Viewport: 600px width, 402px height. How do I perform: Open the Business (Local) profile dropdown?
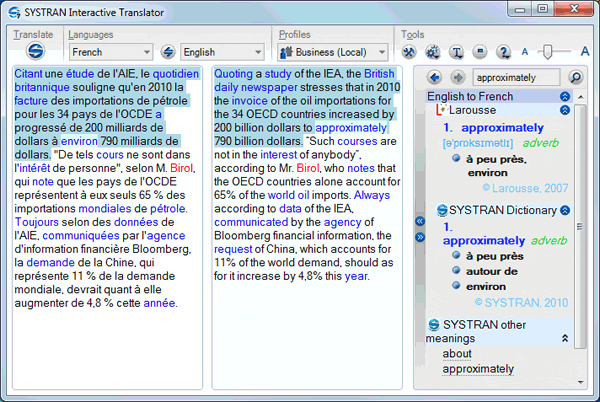333,52
